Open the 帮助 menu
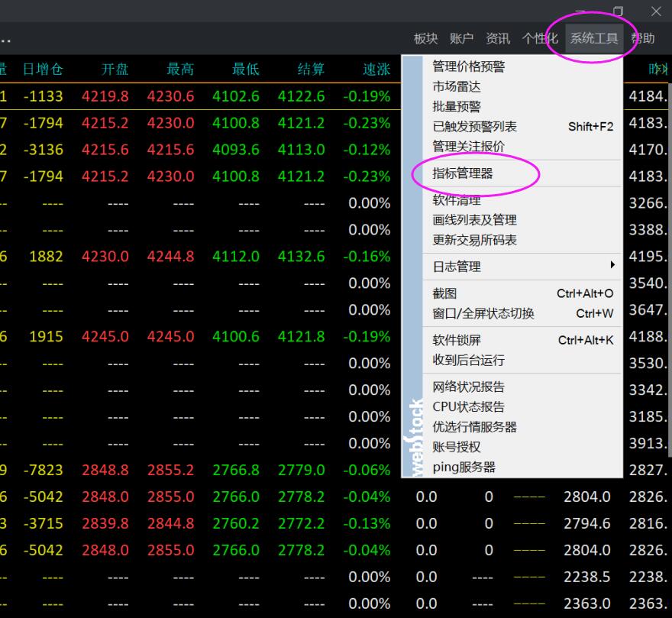The image size is (672, 618). (642, 39)
